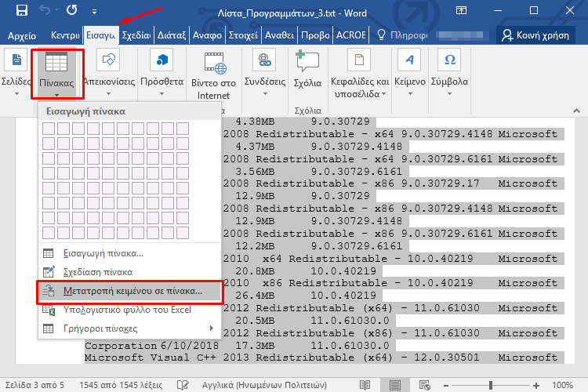This screenshot has width=588, height=392.
Task: Open Κεφαλίδες και υποσέλιδα dropdown
Action: pos(360,74)
